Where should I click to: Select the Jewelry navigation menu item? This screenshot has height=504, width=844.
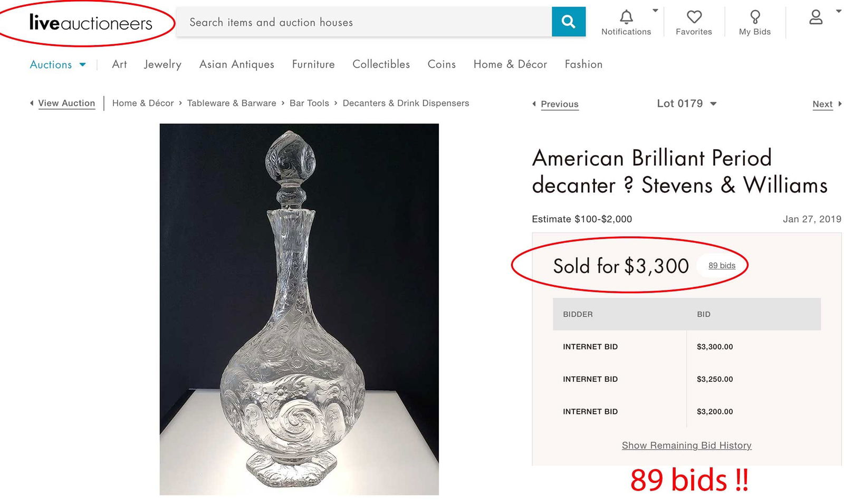162,64
